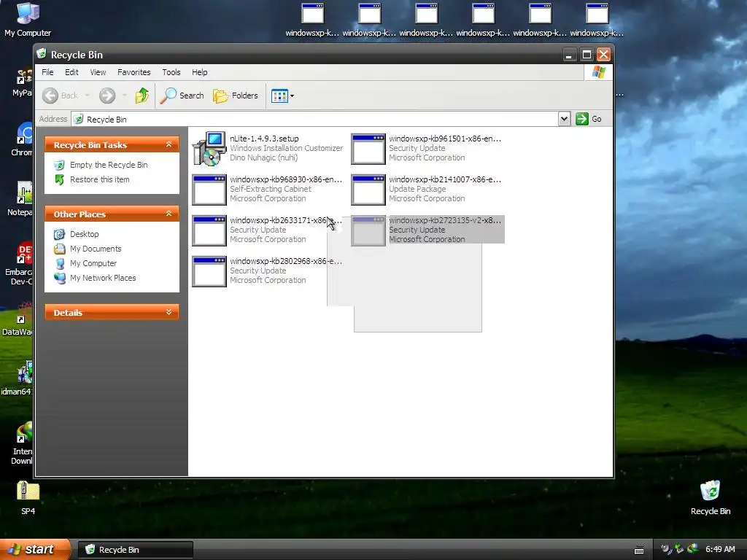Collapse the Other Places panel
The height and width of the screenshot is (560, 747).
coord(169,214)
